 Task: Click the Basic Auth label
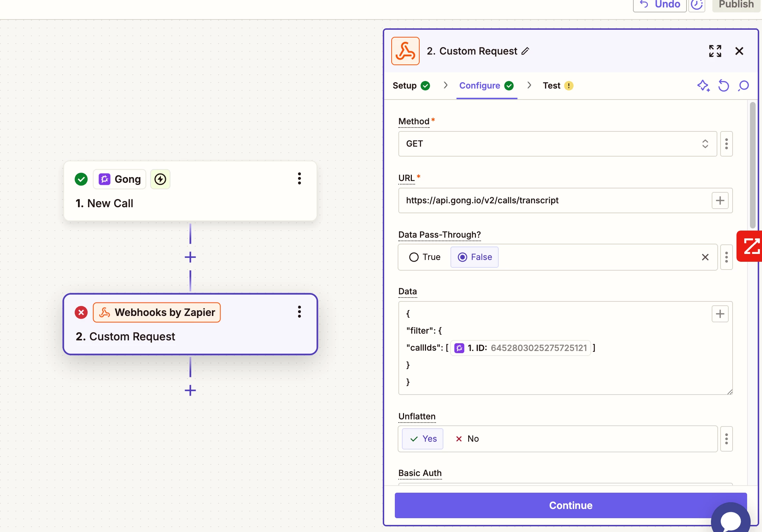[x=420, y=473]
